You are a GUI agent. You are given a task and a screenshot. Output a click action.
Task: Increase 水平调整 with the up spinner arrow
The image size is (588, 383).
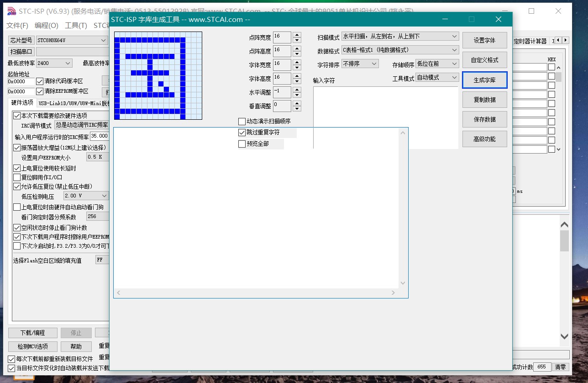[x=297, y=90]
